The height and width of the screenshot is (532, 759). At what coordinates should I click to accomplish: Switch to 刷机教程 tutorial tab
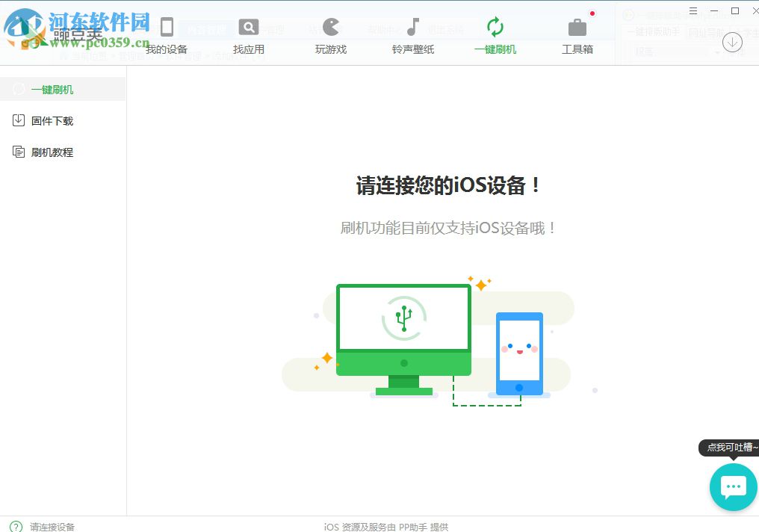tap(51, 152)
